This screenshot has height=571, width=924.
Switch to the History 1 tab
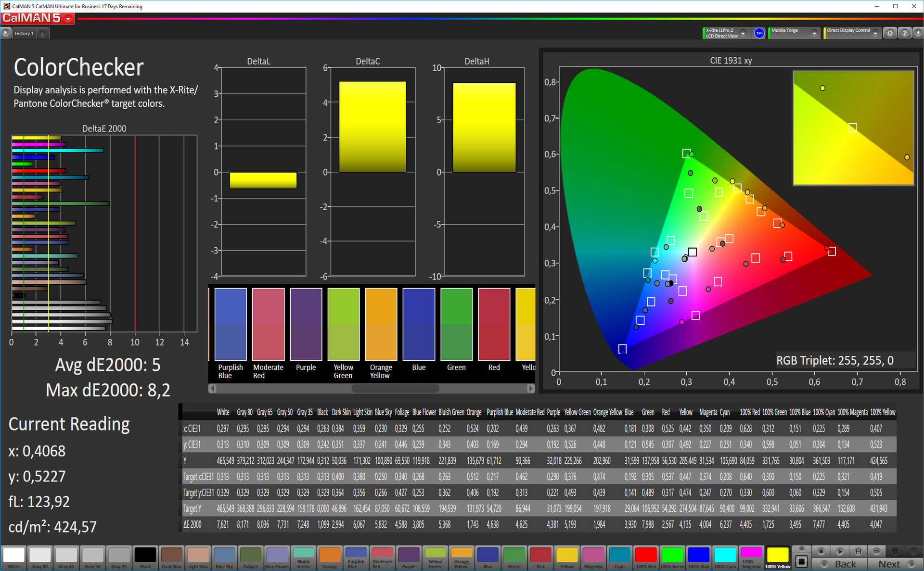click(24, 34)
